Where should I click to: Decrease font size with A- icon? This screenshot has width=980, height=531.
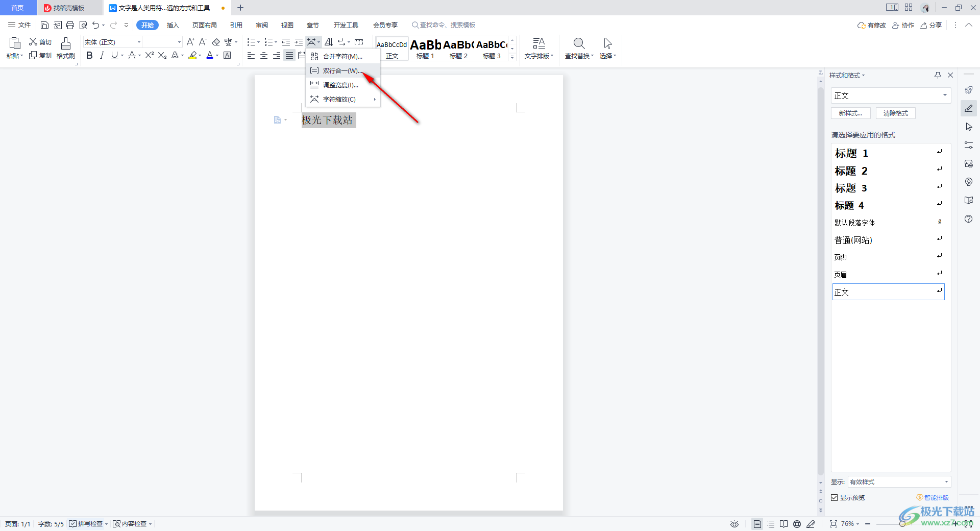click(203, 42)
